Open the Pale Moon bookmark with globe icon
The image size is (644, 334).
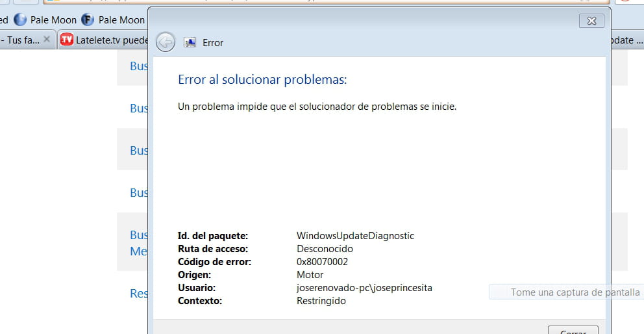coord(45,20)
